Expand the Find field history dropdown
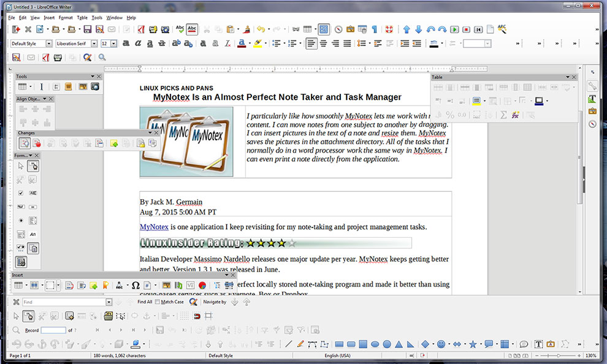This screenshot has width=607, height=364. tap(109, 302)
